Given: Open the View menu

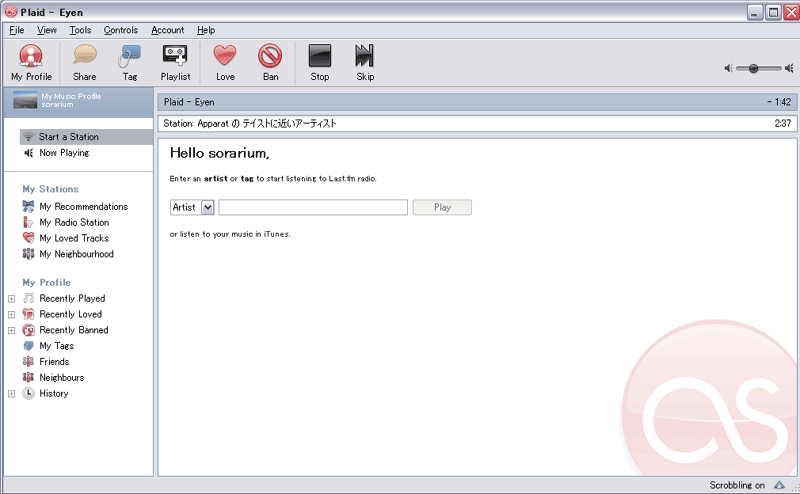Looking at the screenshot, I should (46, 30).
